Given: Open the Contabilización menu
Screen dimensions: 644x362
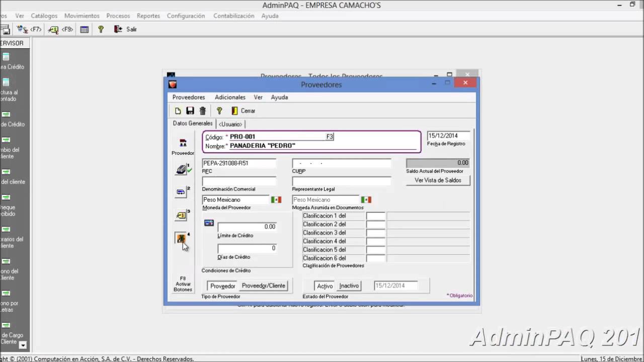Looking at the screenshot, I should (x=234, y=16).
